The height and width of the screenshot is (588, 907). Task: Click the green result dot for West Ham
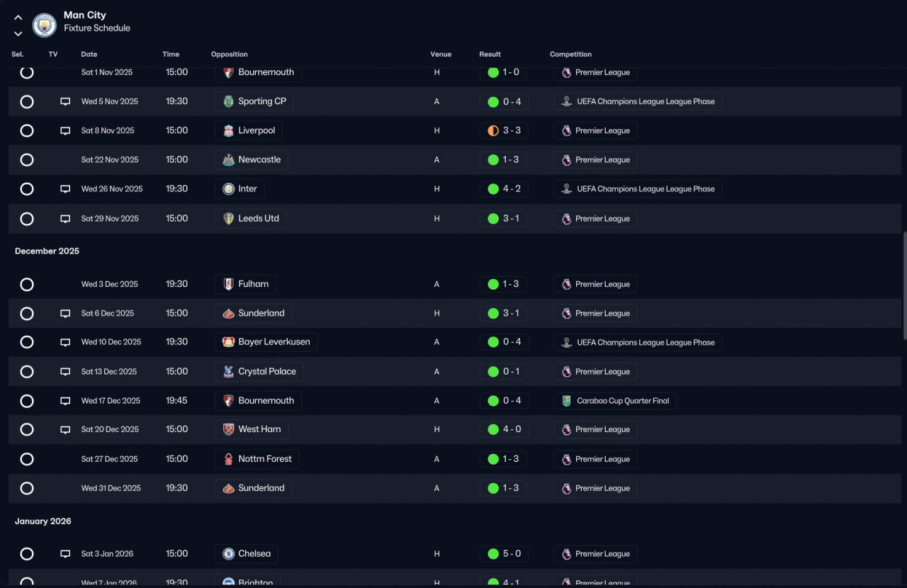493,429
